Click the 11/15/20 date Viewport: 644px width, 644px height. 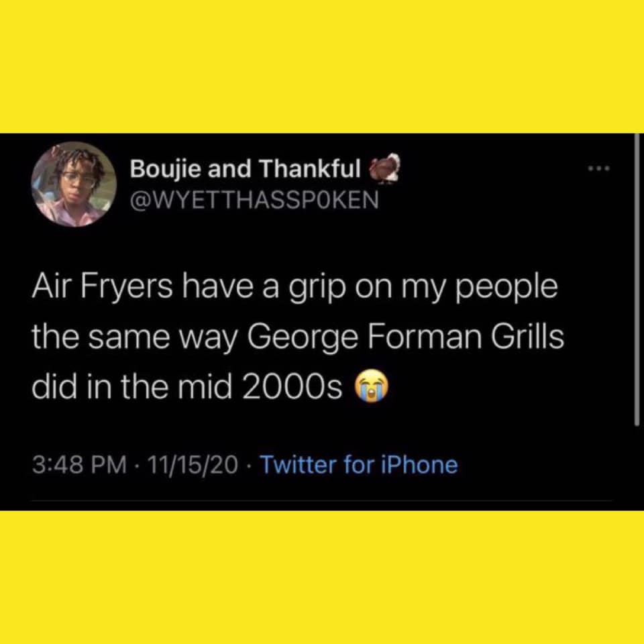tap(193, 465)
